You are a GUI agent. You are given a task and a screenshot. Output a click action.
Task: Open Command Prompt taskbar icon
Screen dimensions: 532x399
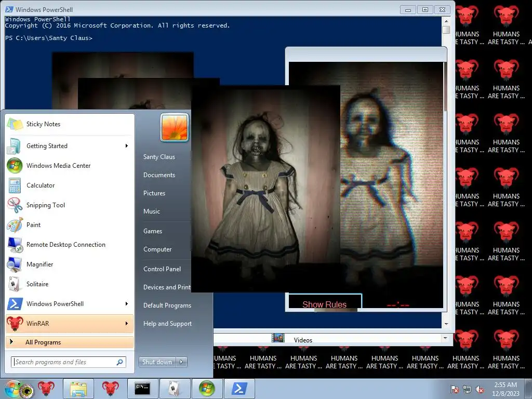click(142, 389)
